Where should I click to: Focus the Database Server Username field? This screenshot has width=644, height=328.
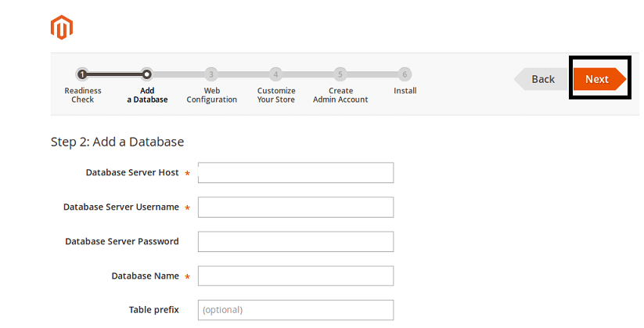[296, 207]
